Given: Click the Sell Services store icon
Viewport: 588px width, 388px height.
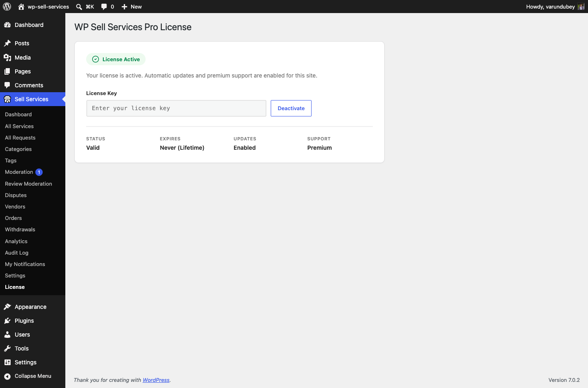Looking at the screenshot, I should click(7, 99).
